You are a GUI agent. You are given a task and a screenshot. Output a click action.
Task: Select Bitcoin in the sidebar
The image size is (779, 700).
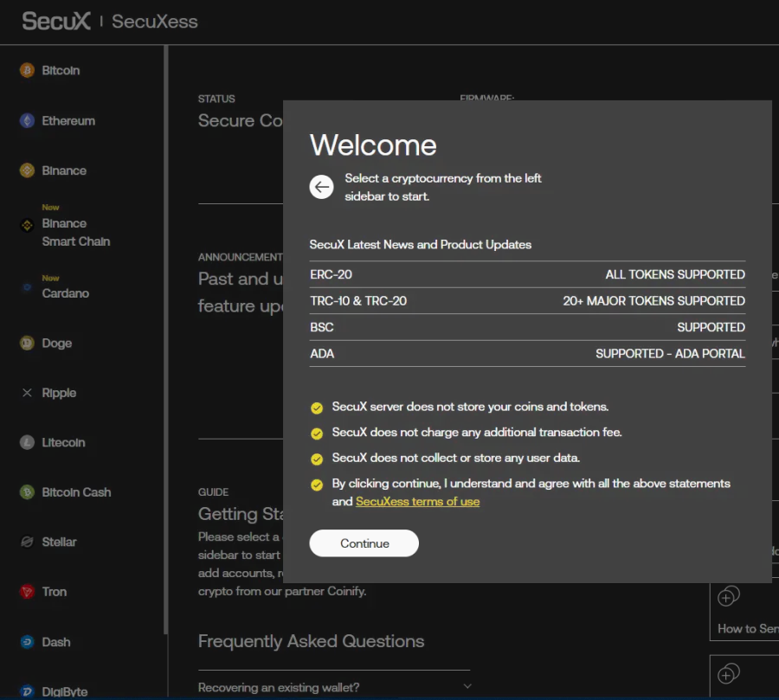[x=61, y=71]
